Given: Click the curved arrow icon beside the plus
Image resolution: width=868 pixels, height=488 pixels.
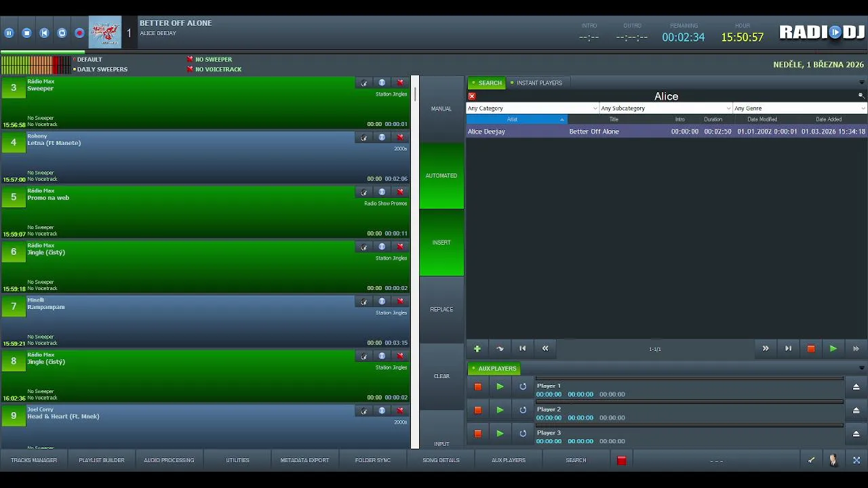Looking at the screenshot, I should [500, 349].
